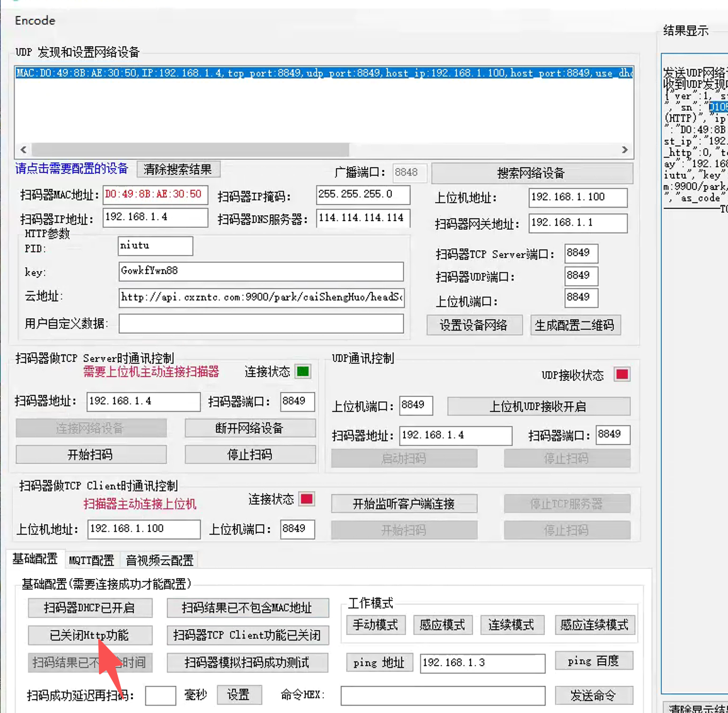The width and height of the screenshot is (728, 713).
Task: Toggle 扫码器TCP Client功能已关闭 button
Action: pyautogui.click(x=248, y=636)
